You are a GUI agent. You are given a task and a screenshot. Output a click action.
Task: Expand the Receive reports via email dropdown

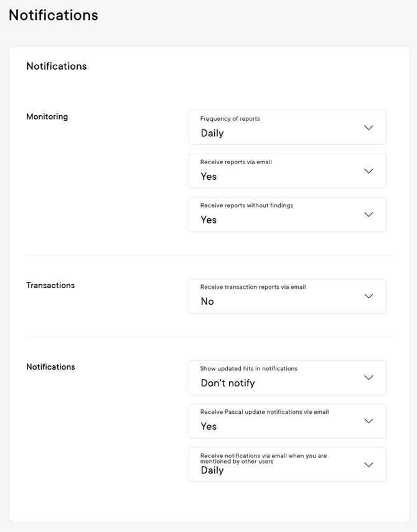pos(286,171)
